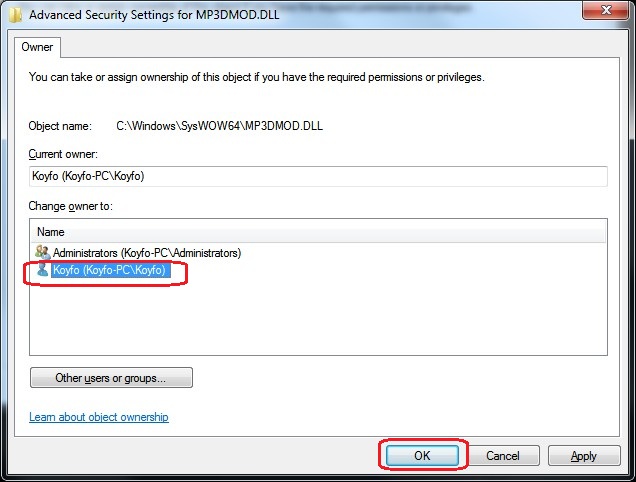
Task: Click the Administrators group icon
Action: [x=42, y=252]
